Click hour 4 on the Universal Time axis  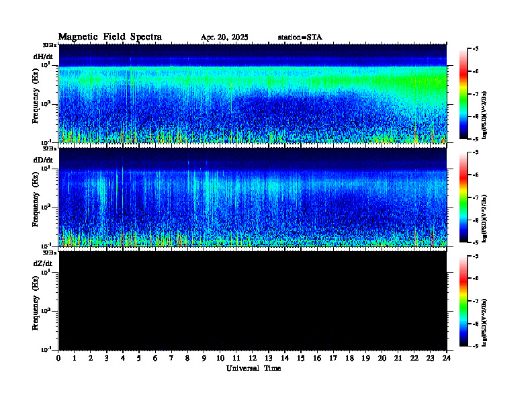[123, 358]
